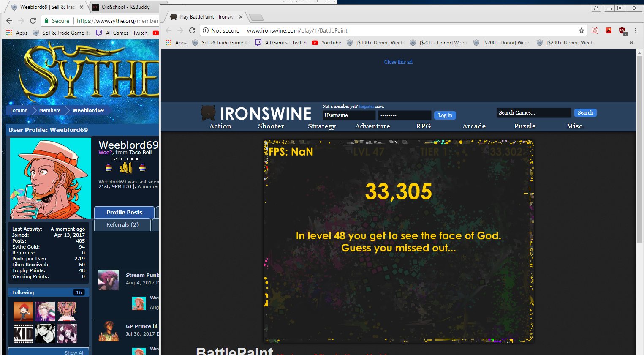Click the Weeblord69 profile avatar image
Viewport: 644px width, 355px height.
click(51, 178)
